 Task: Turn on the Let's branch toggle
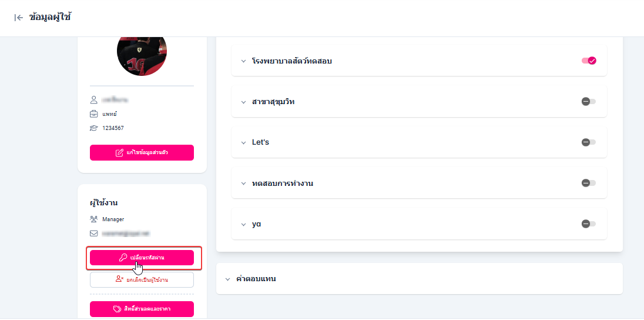(588, 142)
